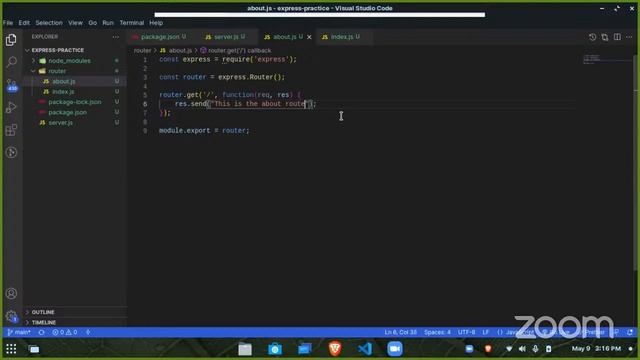This screenshot has width=640, height=360.
Task: Place cursor on line 9 module.export
Action: click(204, 131)
